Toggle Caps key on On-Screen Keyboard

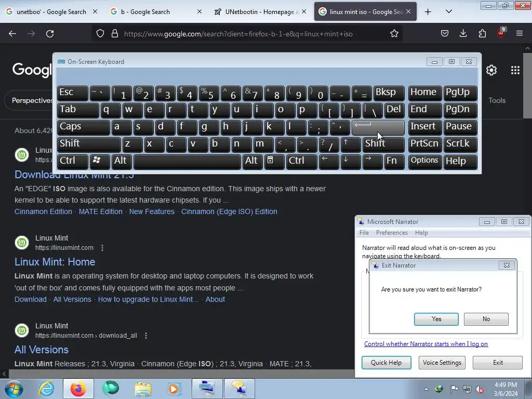(84, 127)
